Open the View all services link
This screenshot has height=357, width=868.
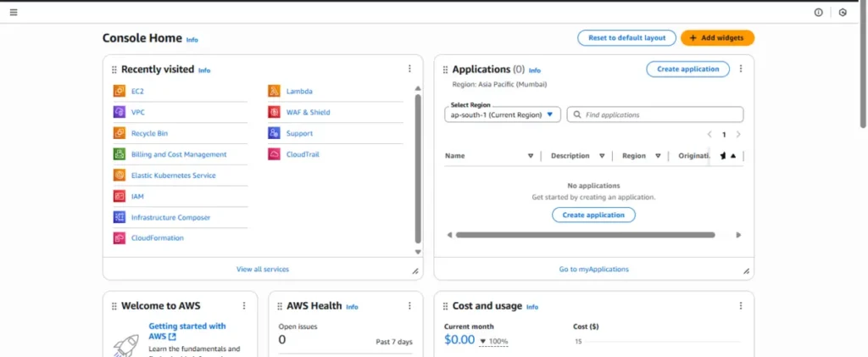(x=263, y=269)
